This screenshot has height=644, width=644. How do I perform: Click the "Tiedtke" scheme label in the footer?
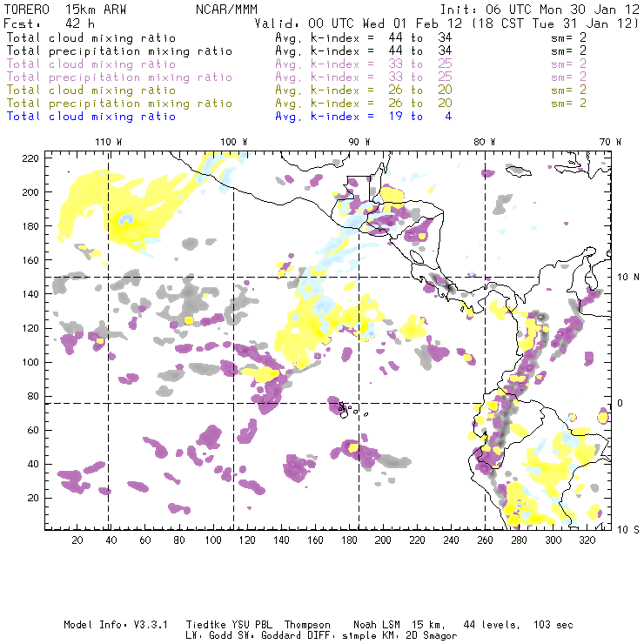(206, 625)
